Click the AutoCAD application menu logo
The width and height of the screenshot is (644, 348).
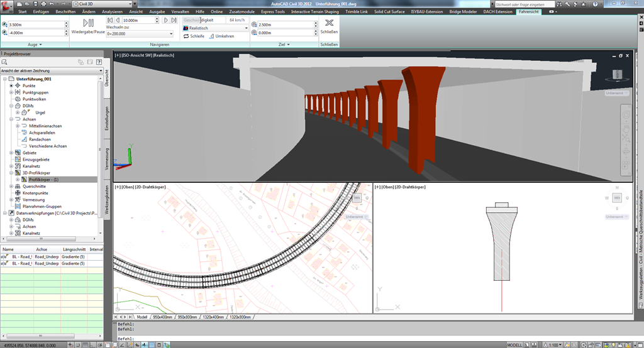[7, 6]
